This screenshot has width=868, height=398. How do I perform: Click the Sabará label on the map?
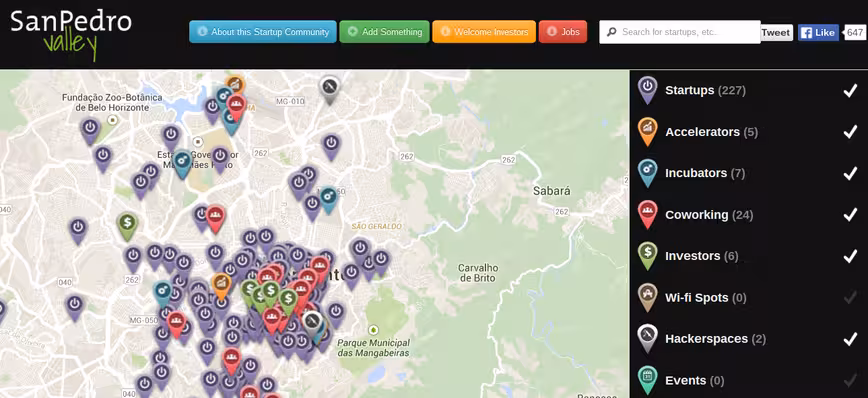click(x=551, y=191)
